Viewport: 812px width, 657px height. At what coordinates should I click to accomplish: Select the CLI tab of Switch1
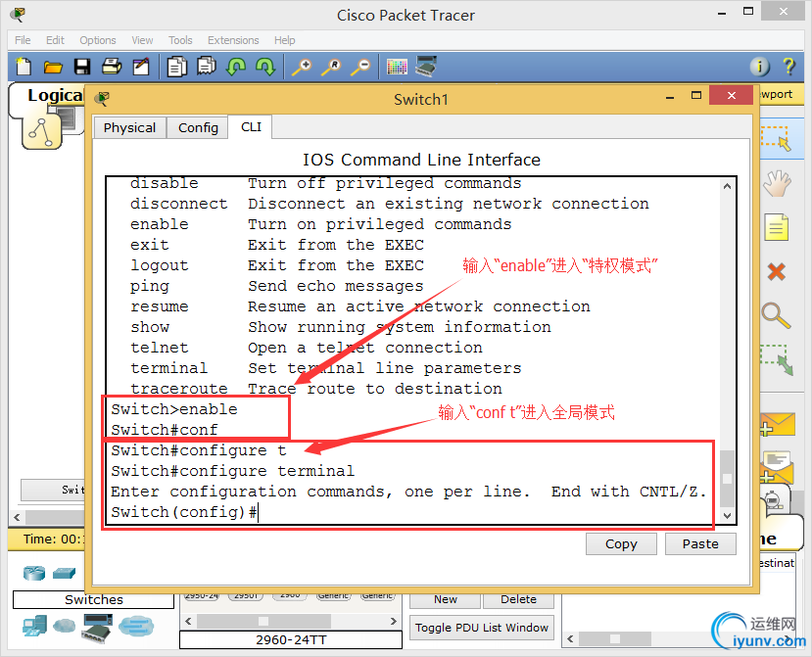click(251, 127)
